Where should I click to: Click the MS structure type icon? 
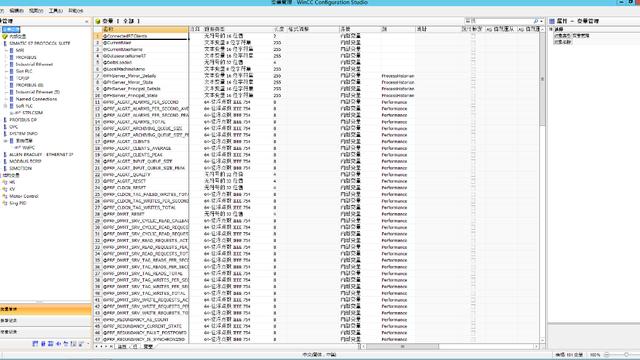(x=5, y=182)
